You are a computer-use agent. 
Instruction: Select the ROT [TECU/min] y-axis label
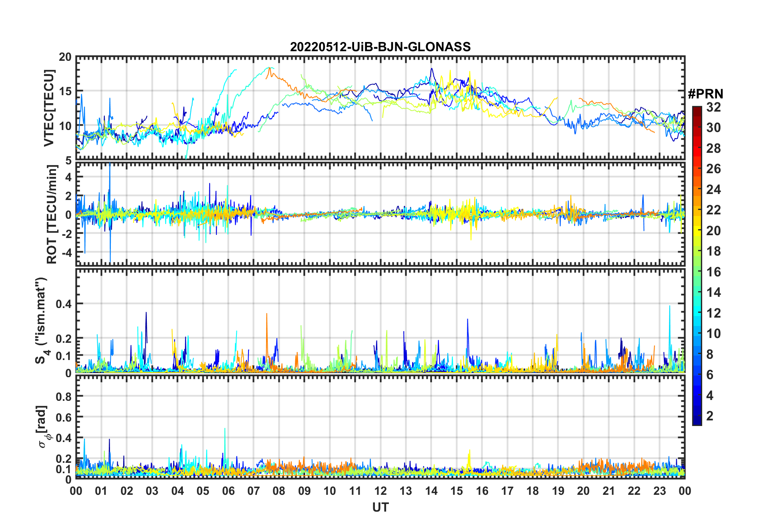coord(52,214)
